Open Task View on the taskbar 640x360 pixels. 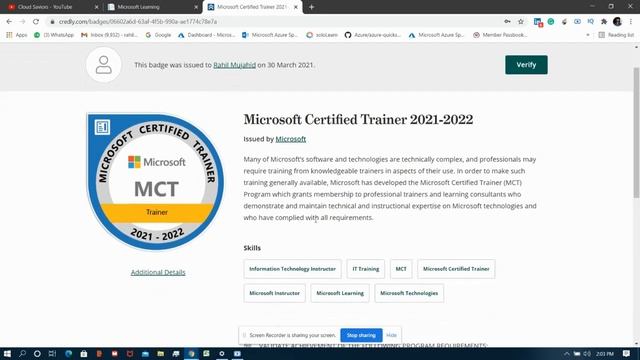[x=52, y=353]
